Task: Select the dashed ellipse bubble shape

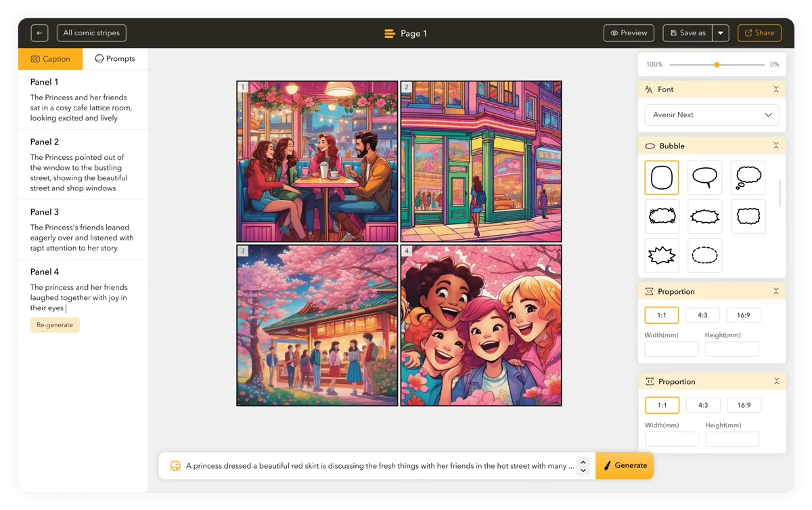Action: (704, 255)
